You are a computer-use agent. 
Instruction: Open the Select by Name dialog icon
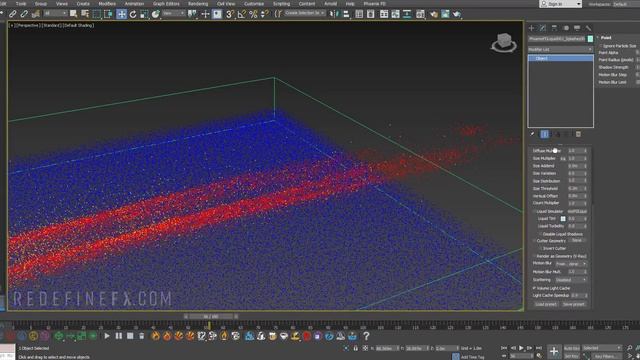tap(85, 14)
